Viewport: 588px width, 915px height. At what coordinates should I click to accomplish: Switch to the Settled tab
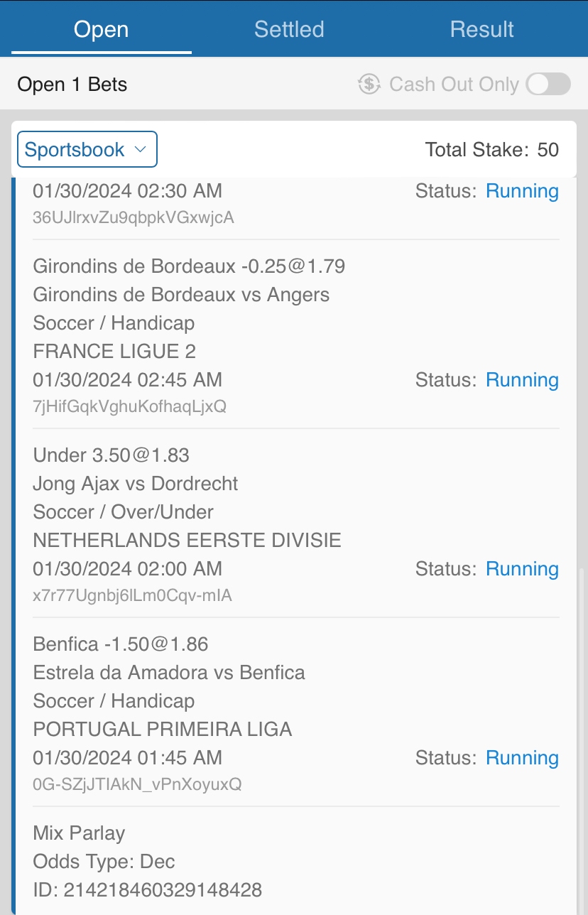289,29
